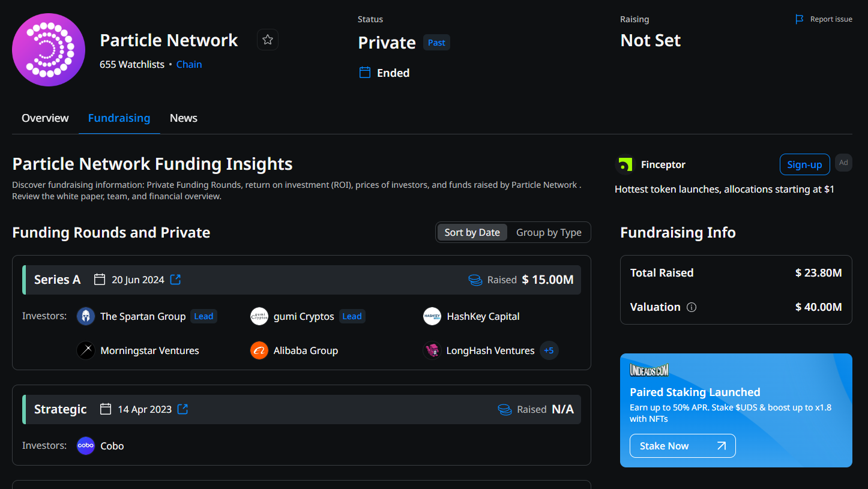Click the Report issue link

(x=831, y=19)
